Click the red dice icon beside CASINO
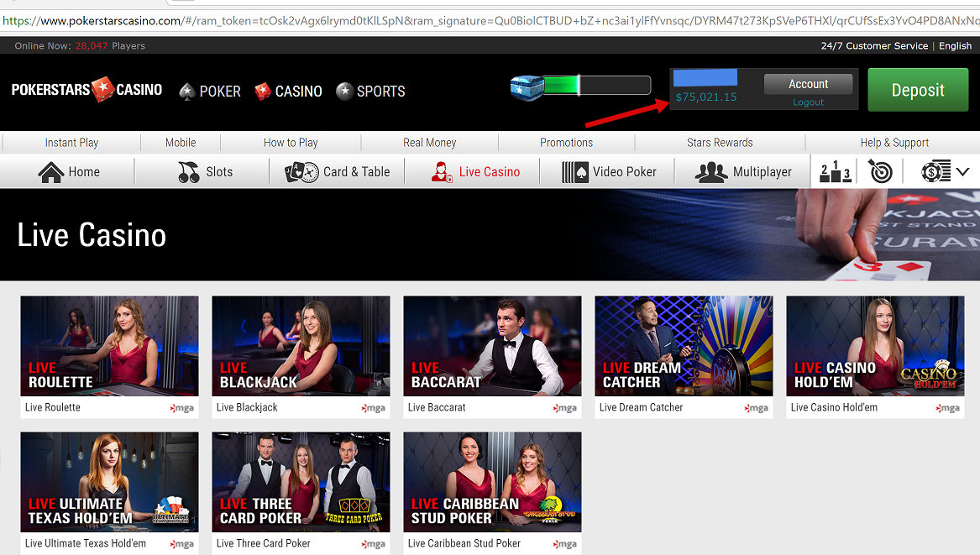The height and width of the screenshot is (555, 980). (263, 92)
